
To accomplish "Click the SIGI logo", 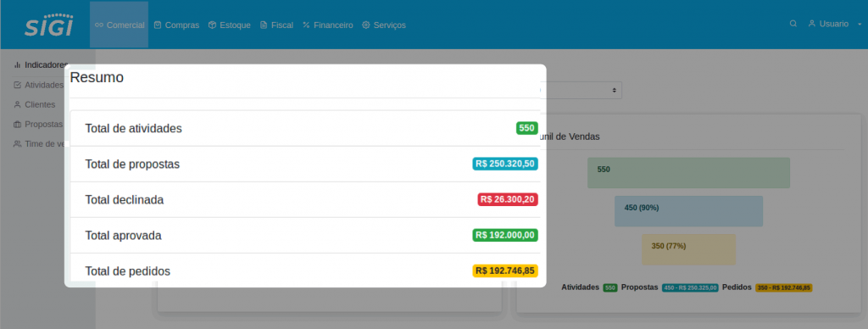I will click(48, 25).
